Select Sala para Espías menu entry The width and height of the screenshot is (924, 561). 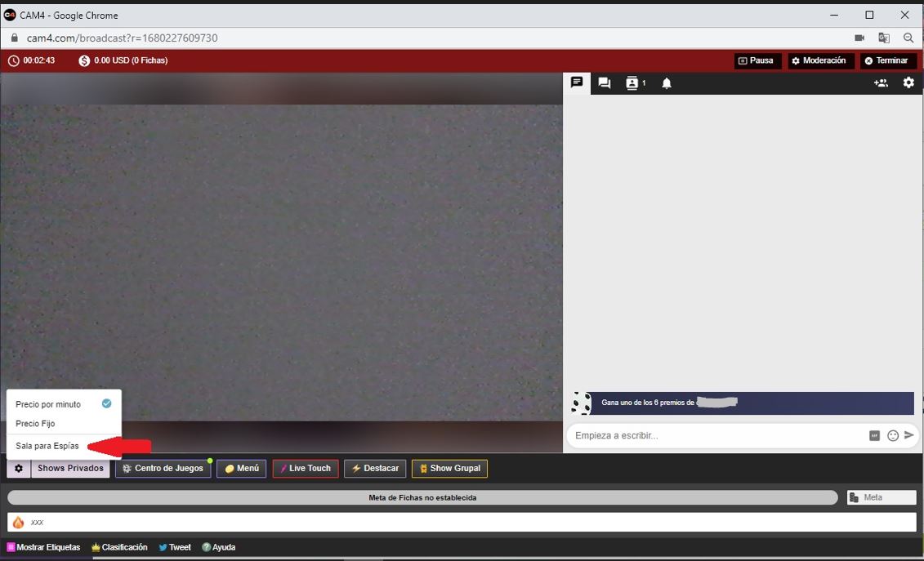point(47,446)
